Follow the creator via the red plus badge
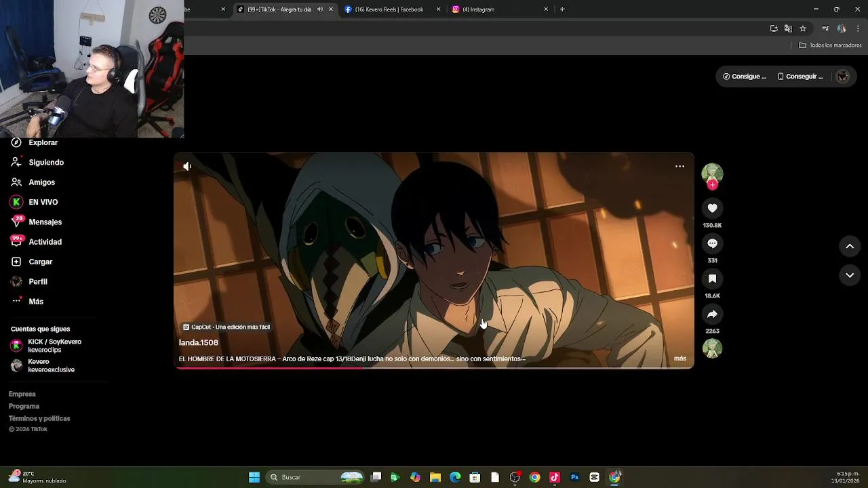Screen dimensions: 868x488 [712, 184]
